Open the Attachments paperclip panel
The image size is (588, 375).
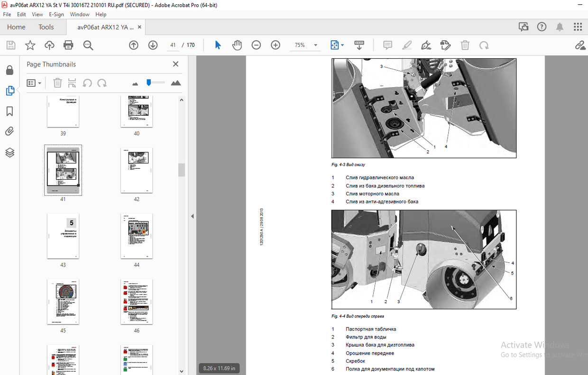click(x=9, y=131)
